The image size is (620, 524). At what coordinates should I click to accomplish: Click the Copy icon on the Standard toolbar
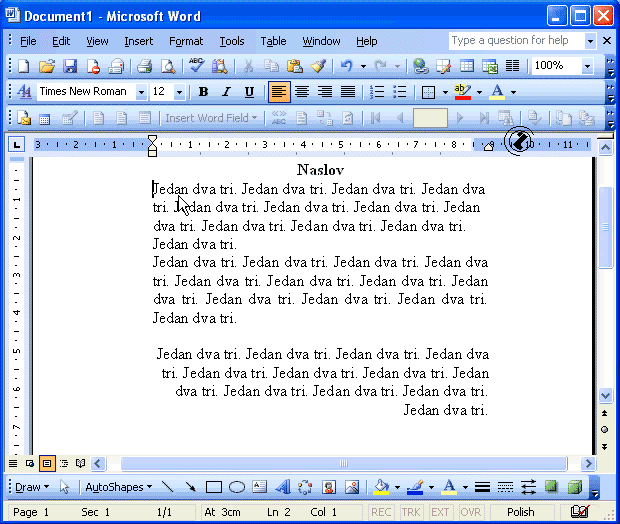point(271,66)
